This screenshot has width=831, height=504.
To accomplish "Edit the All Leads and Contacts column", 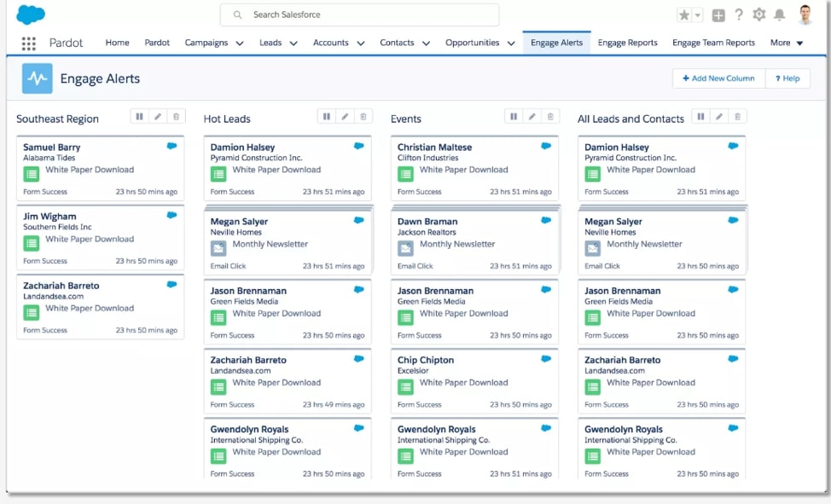I will [x=718, y=117].
